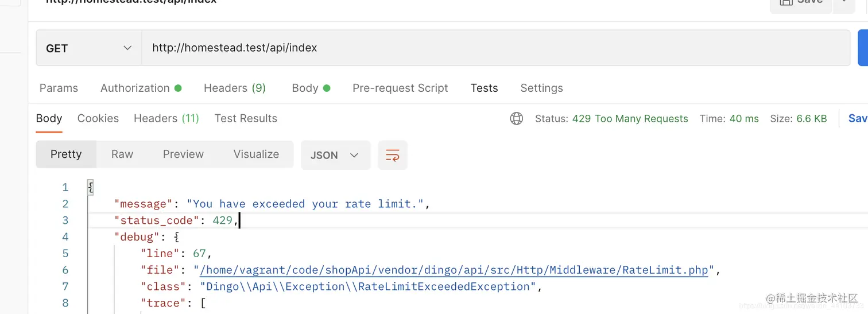The width and height of the screenshot is (868, 314).
Task: Open the Settings tab
Action: pyautogui.click(x=541, y=88)
